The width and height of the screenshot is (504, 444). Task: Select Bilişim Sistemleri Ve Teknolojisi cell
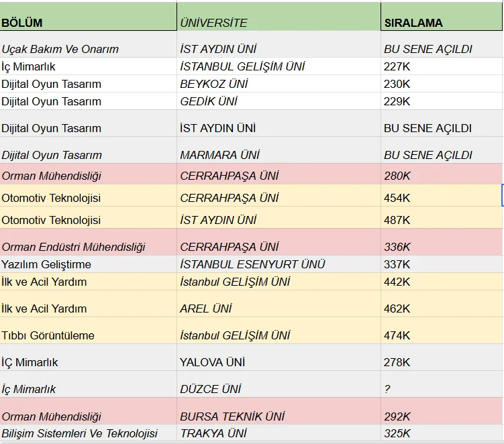88,433
